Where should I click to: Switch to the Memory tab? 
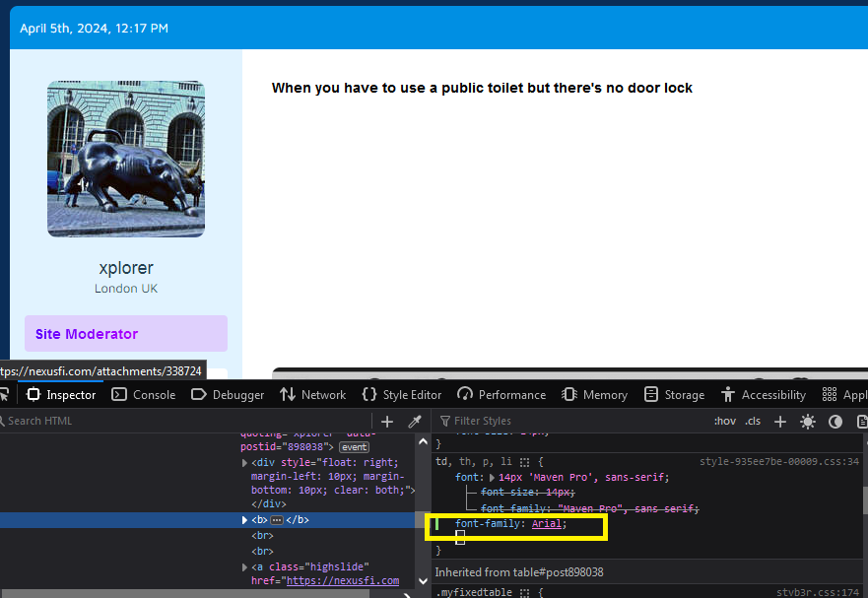click(594, 394)
